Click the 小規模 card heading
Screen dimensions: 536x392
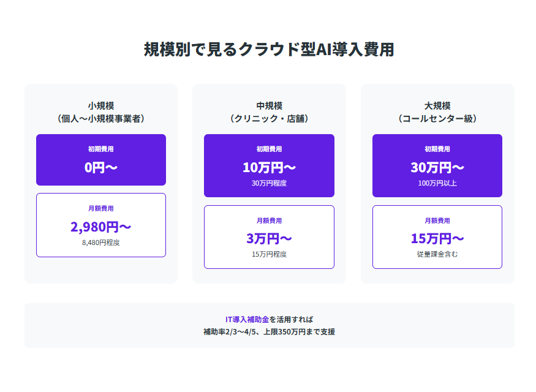(100, 105)
